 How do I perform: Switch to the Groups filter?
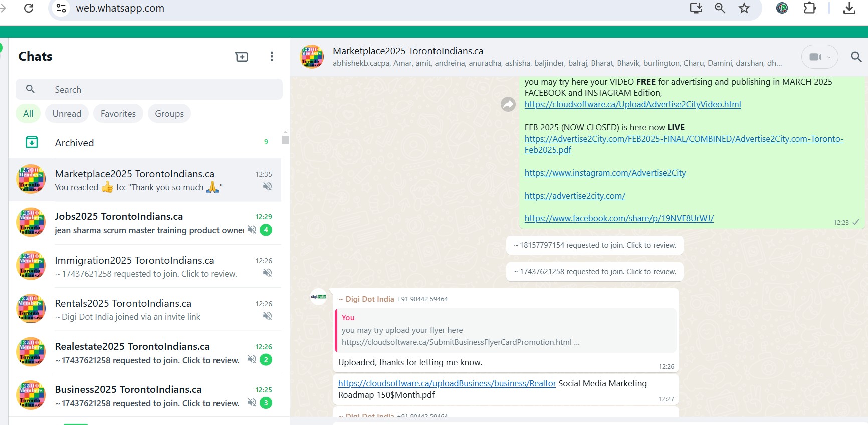tap(169, 114)
